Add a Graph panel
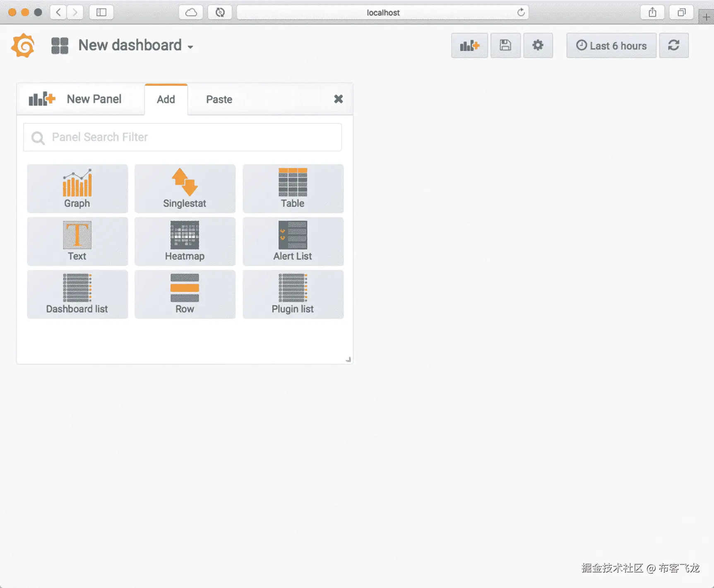Viewport: 714px width, 588px height. 77,188
